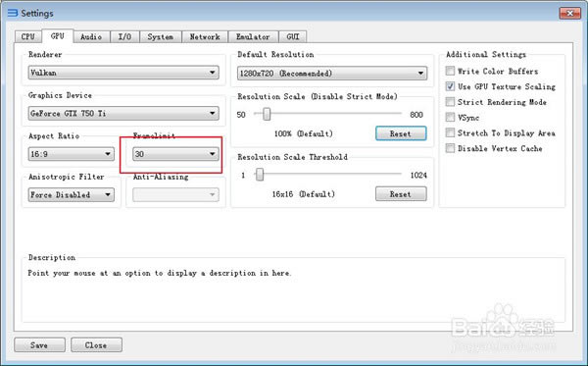Open Anisotropic Filter dropdown

[x=71, y=195]
